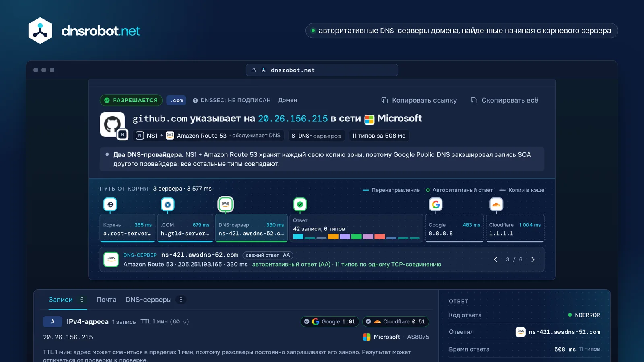Click the Google 1:01 cache badge
Viewport: 644px width, 362px height.
330,321
